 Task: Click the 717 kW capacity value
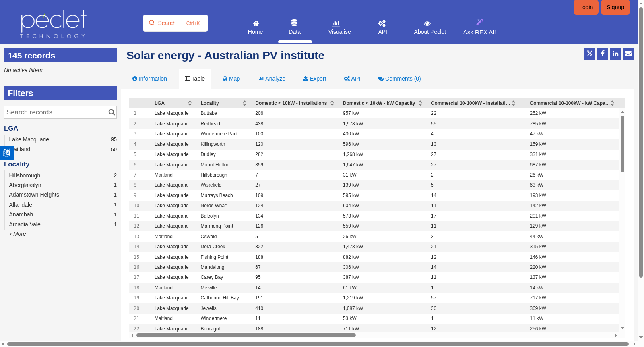click(538, 298)
